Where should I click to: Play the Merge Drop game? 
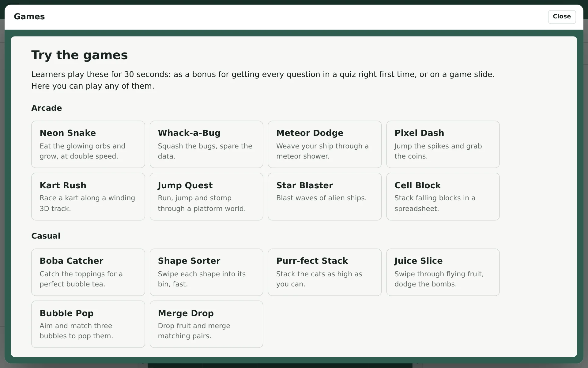206,324
